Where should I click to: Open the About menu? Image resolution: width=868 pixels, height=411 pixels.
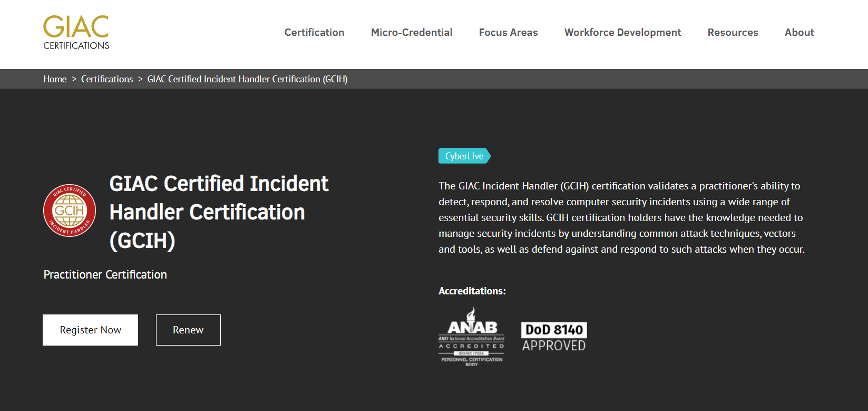click(799, 33)
